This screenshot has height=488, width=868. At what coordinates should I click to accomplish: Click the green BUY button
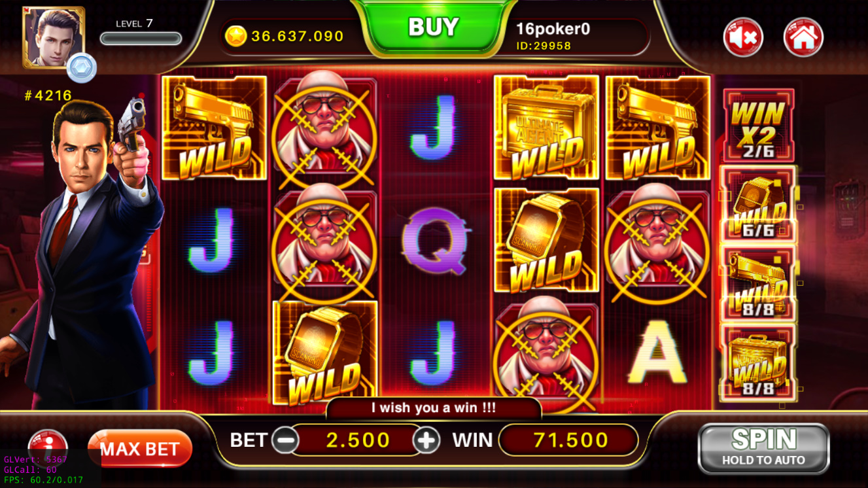(x=433, y=27)
